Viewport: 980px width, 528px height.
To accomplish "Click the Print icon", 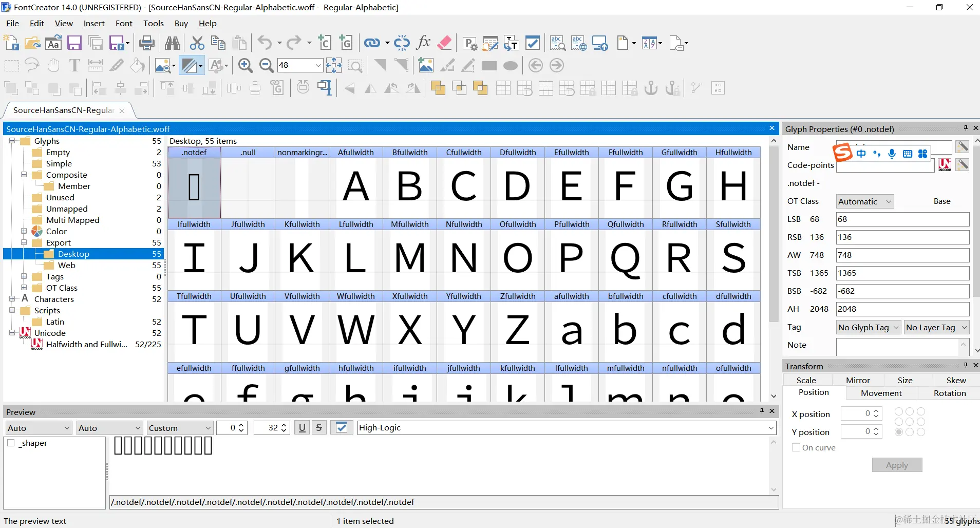I will click(x=146, y=43).
